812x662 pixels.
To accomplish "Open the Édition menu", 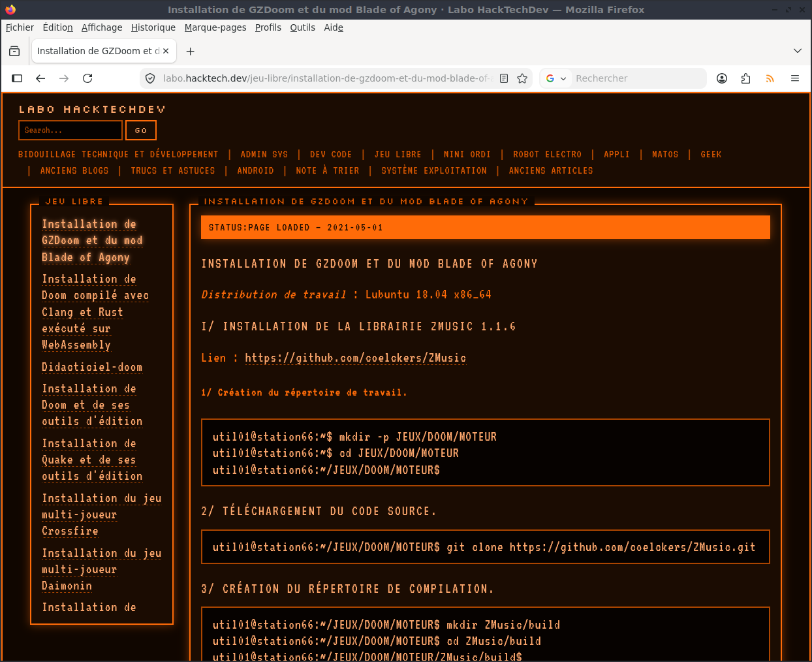I will [57, 27].
